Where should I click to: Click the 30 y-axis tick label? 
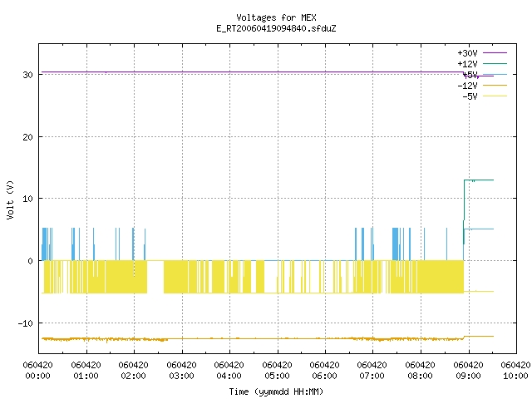(27, 75)
